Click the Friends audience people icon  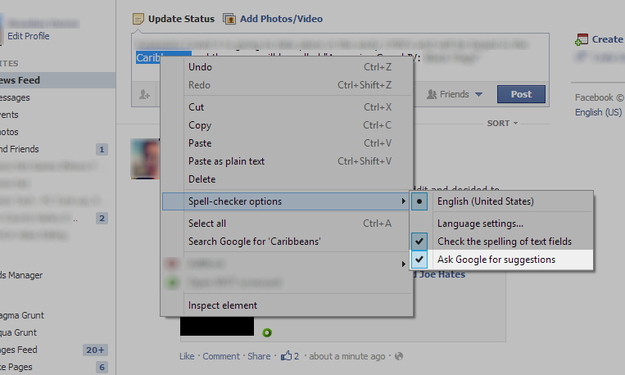[x=432, y=94]
